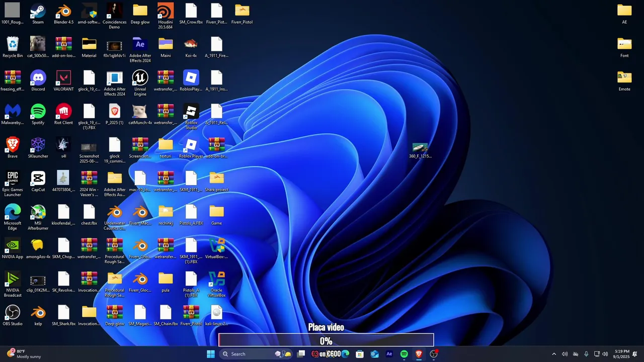Select the CapCut desktop icon

tap(38, 182)
